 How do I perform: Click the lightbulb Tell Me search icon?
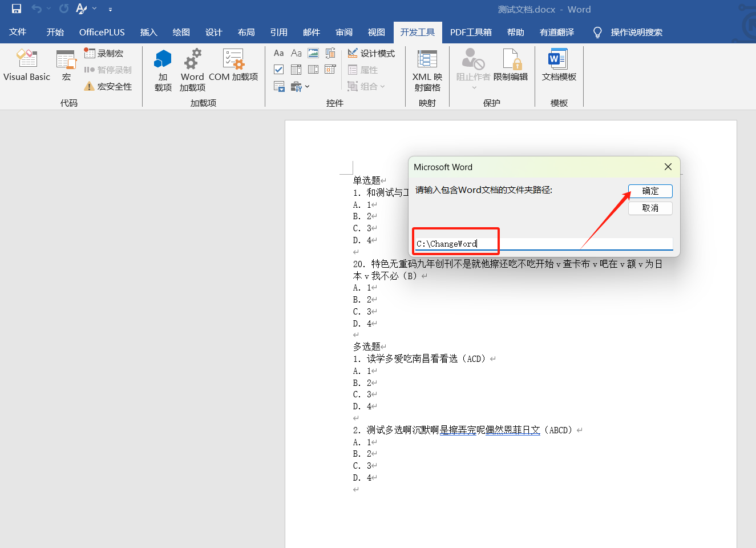(597, 32)
